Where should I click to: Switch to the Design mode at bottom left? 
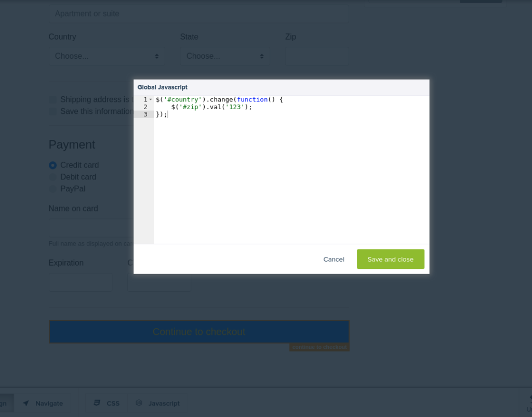pyautogui.click(x=4, y=403)
